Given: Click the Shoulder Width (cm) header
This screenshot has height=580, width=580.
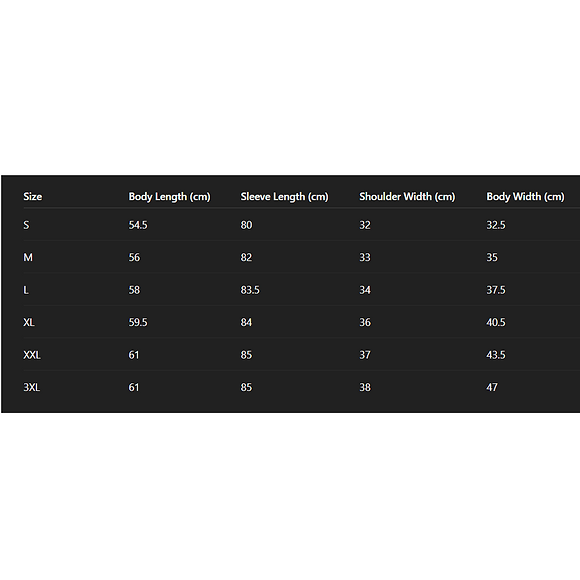Looking at the screenshot, I should pyautogui.click(x=407, y=197).
